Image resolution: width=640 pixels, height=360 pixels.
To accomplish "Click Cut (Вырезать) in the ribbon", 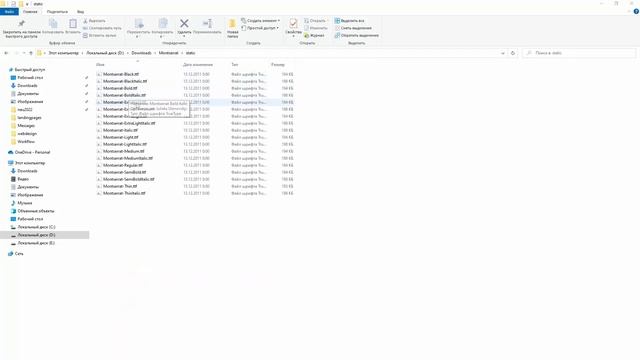I will [x=94, y=21].
